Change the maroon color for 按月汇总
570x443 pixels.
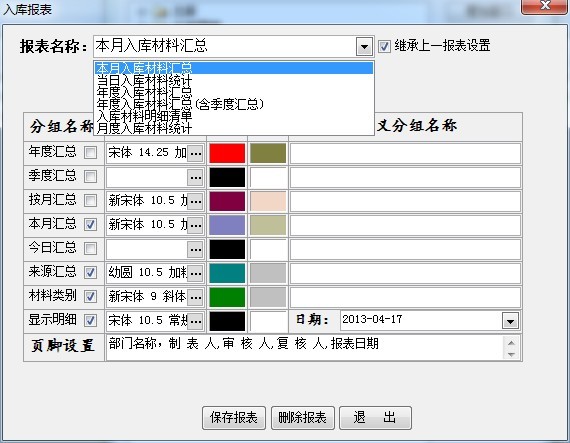[x=227, y=201]
